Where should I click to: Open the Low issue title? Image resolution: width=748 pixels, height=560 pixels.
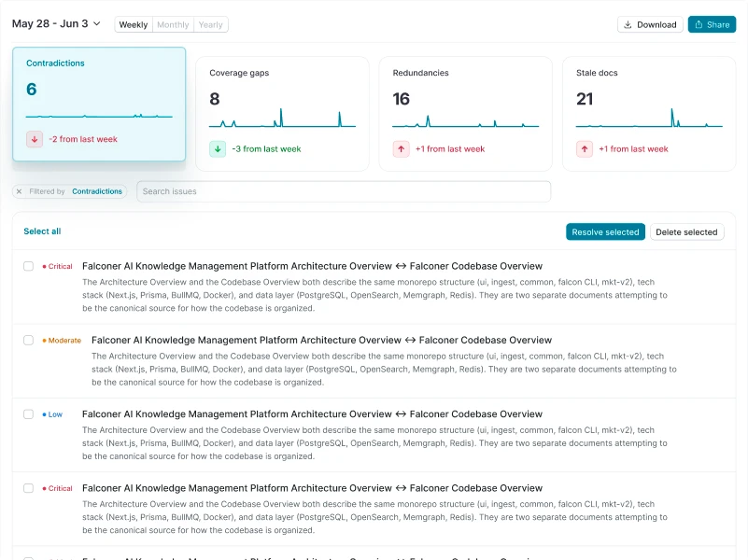[312, 413]
